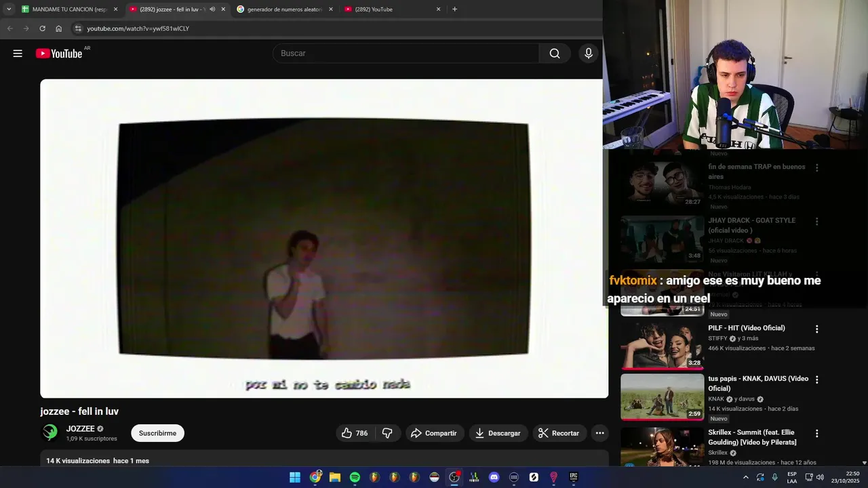Image resolution: width=868 pixels, height=488 pixels.
Task: Open a new browser tab
Action: [x=454, y=9]
